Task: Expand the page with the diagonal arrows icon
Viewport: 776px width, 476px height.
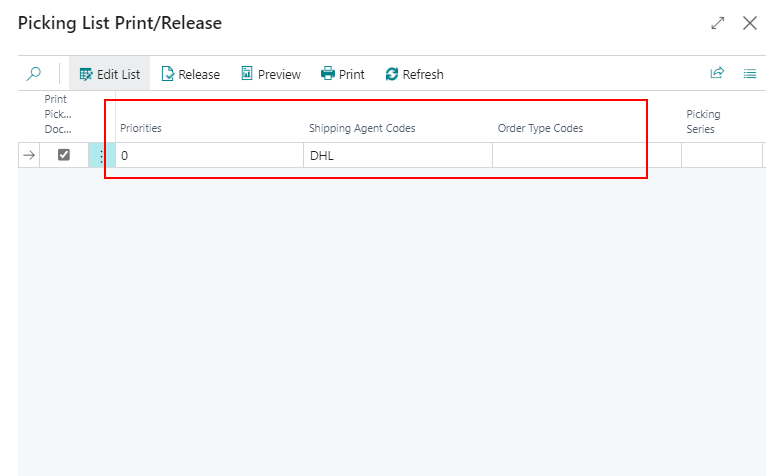Action: click(717, 22)
